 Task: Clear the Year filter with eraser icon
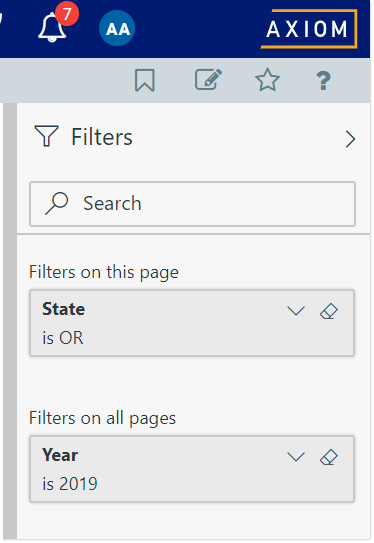coord(329,457)
